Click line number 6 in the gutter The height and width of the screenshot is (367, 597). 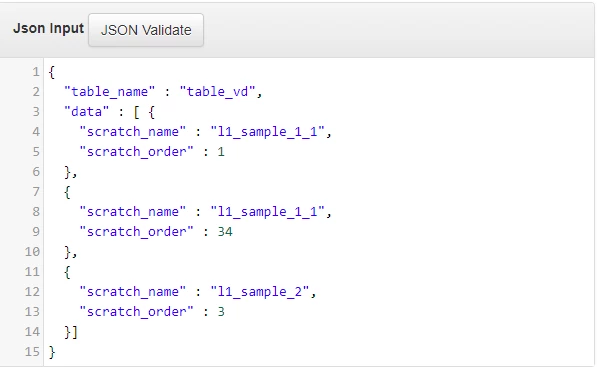[36, 172]
